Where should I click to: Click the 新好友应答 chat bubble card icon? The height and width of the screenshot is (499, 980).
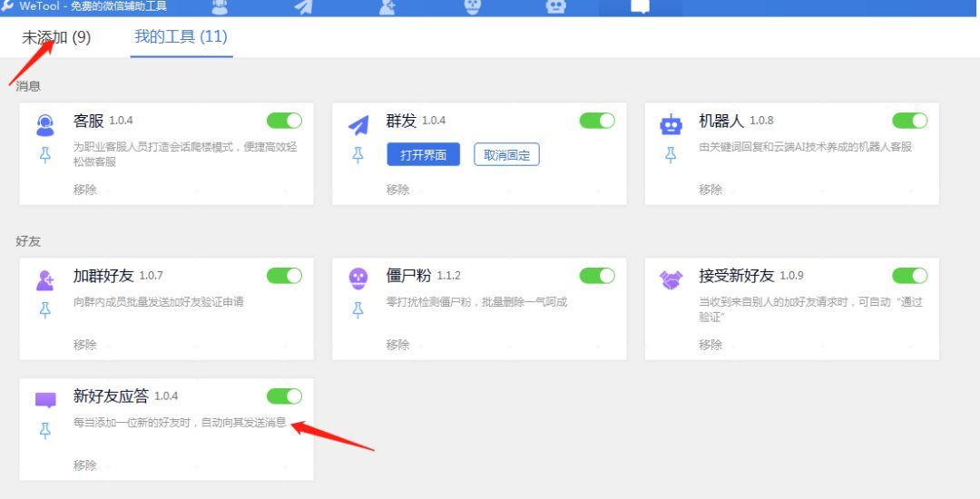pos(45,400)
